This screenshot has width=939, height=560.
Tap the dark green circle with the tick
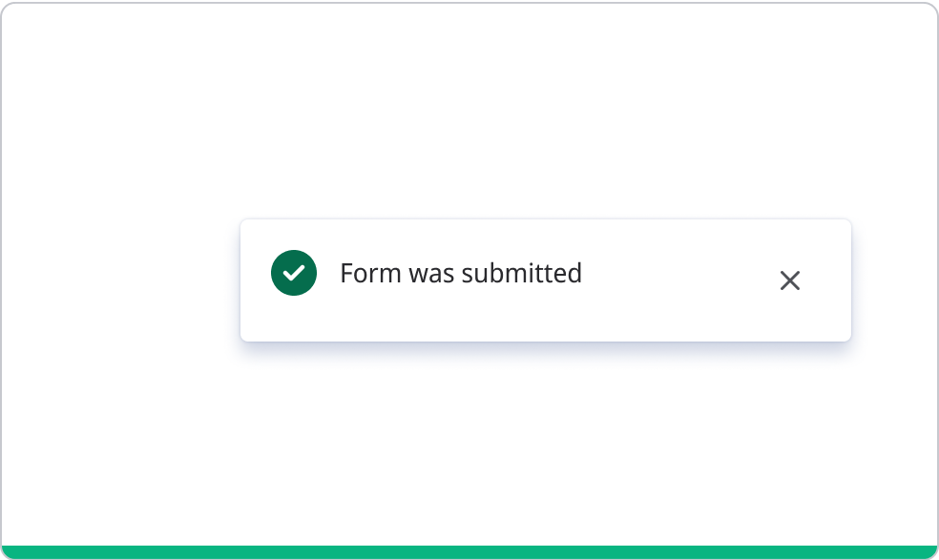point(294,273)
